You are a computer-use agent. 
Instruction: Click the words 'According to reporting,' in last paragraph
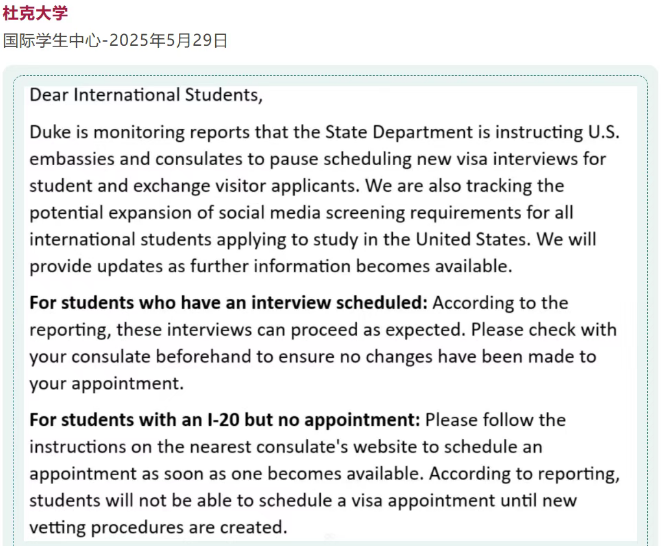coord(524,474)
